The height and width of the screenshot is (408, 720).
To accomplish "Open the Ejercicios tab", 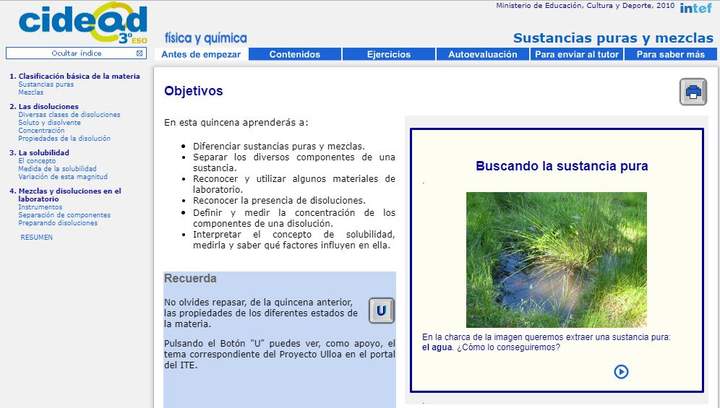I will [x=389, y=54].
